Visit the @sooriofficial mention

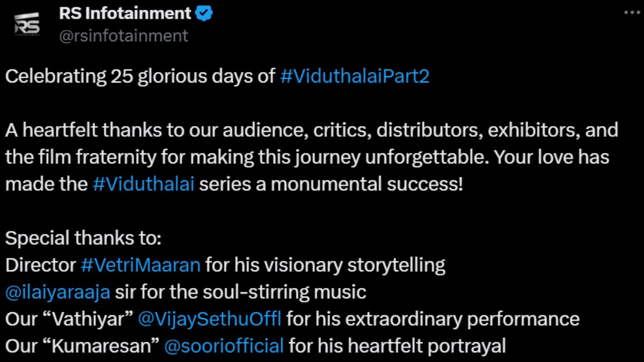(224, 346)
